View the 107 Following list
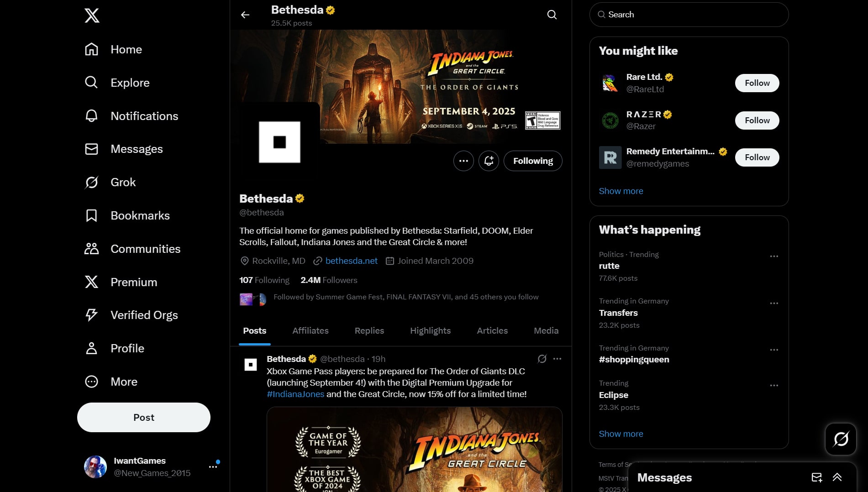868x492 pixels. click(x=264, y=280)
